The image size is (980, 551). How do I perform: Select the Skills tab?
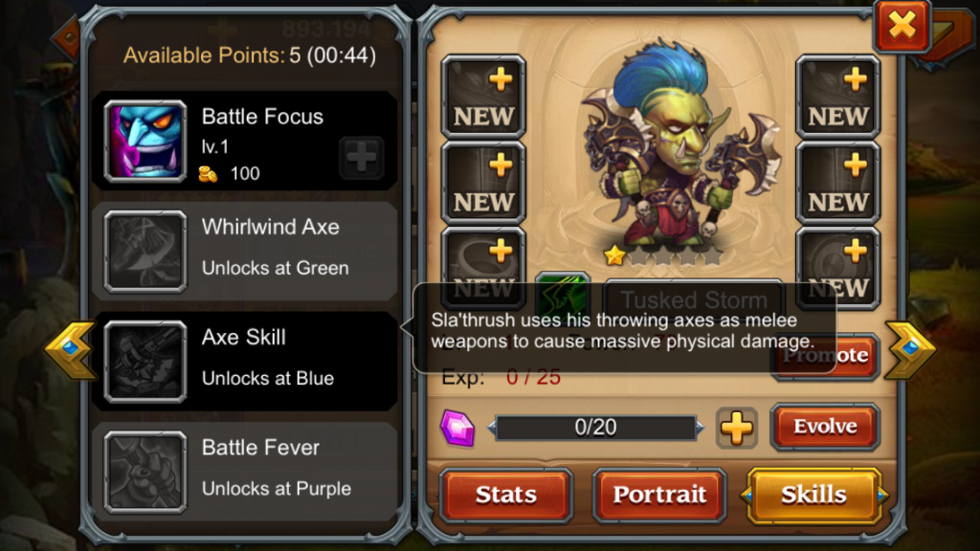813,495
